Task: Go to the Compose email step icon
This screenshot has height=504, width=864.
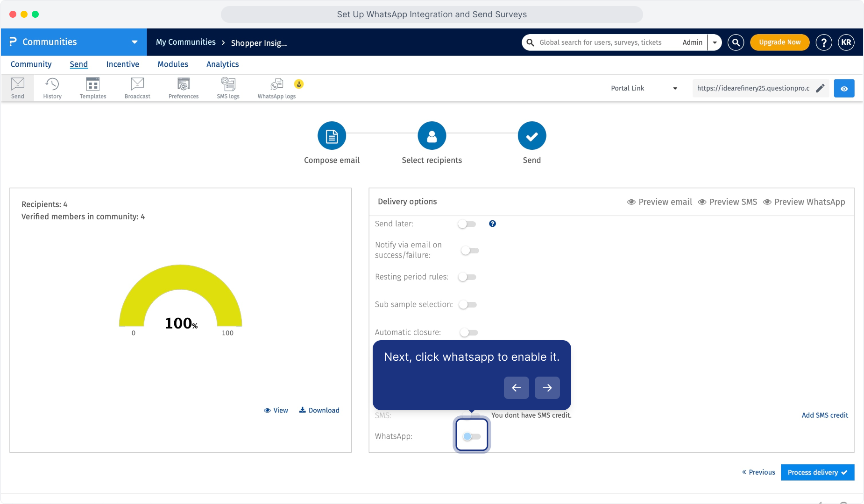Action: click(x=332, y=136)
